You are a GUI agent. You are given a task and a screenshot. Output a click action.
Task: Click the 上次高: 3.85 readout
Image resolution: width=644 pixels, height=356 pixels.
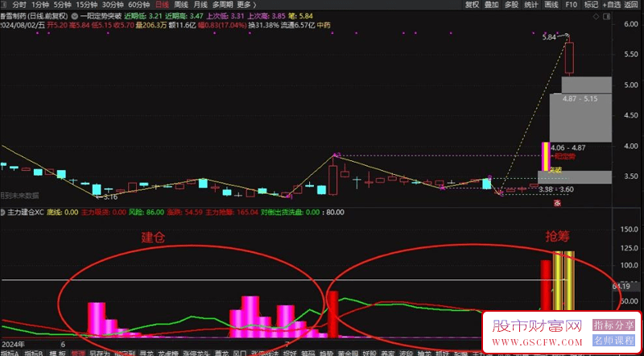266,16
